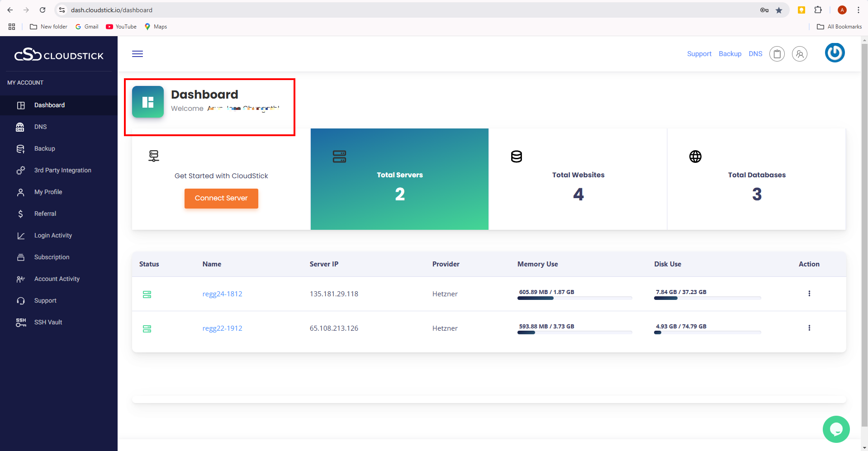Viewport: 868px width, 451px height.
Task: Open SSH Vault in the sidebar
Action: [x=48, y=322]
